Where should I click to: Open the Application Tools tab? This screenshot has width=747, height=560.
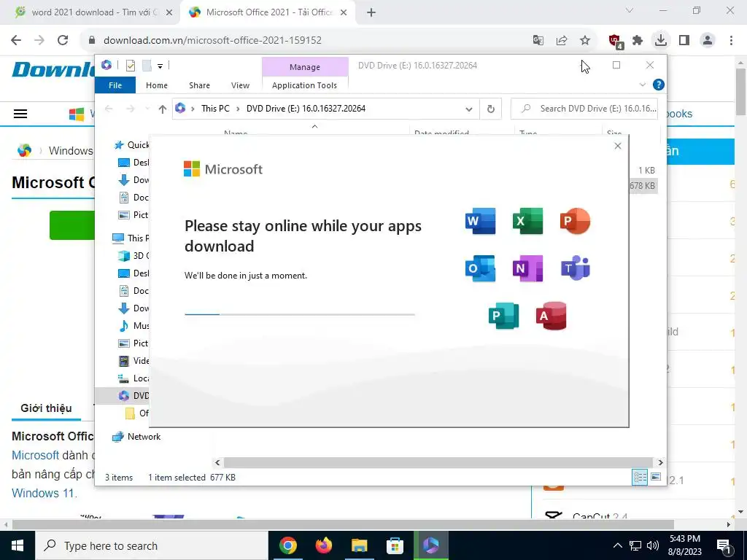coord(304,85)
